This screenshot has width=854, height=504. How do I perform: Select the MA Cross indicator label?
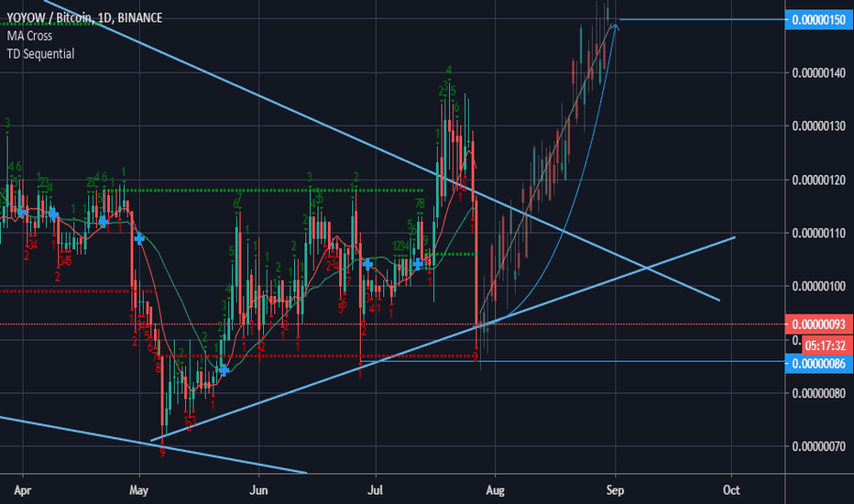[x=29, y=36]
